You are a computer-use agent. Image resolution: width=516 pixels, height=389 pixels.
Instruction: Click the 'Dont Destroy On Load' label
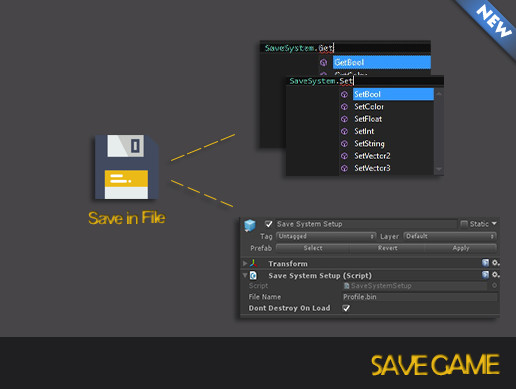[x=289, y=308]
